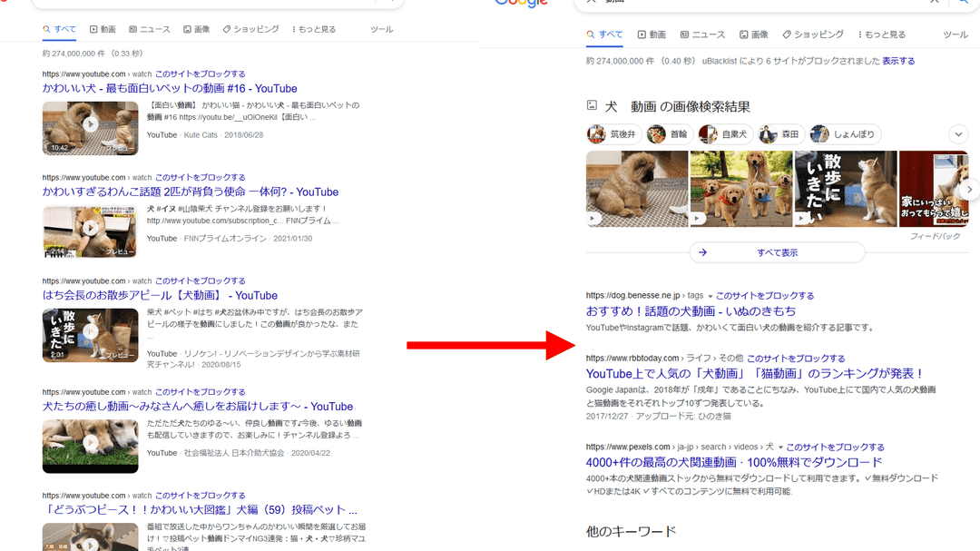The height and width of the screenshot is (551, 980).
Task: Play the 犬たちの癒し動画 thumbnail
Action: pyautogui.click(x=90, y=446)
